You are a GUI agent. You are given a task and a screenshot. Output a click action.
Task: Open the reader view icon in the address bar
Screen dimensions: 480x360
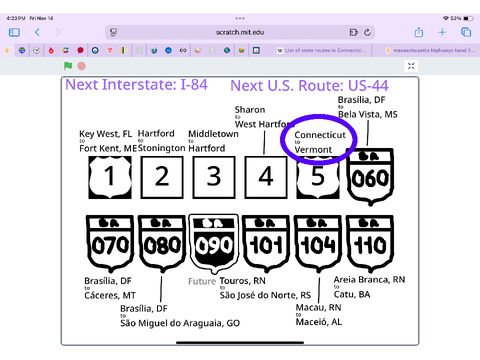[353, 32]
